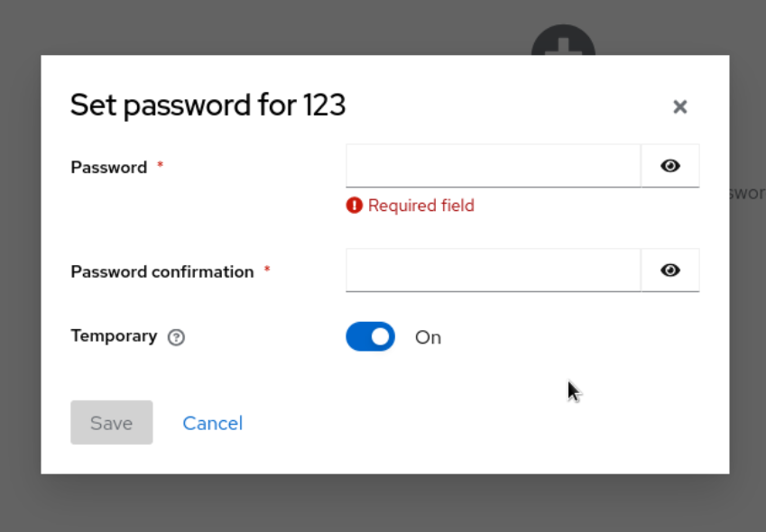Click the "Required field" error message

[x=420, y=206]
